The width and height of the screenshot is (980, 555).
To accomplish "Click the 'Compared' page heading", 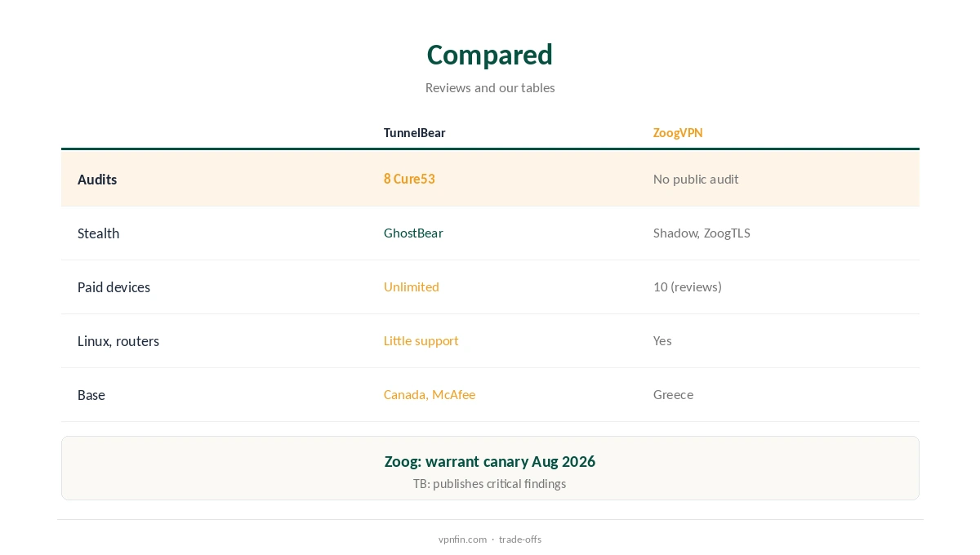I will click(490, 55).
